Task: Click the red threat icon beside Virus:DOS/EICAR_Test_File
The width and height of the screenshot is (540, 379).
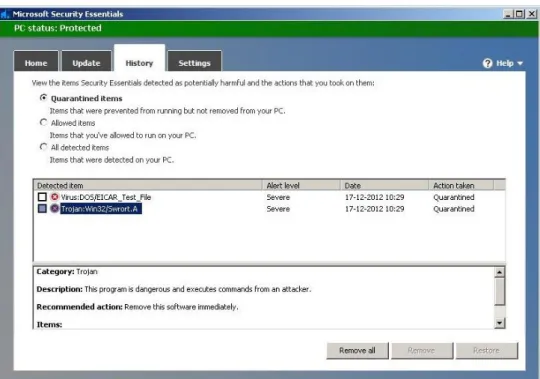Action: (54, 197)
